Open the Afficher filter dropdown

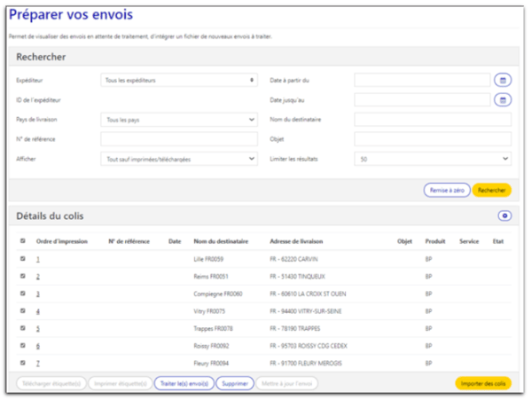pyautogui.click(x=178, y=159)
